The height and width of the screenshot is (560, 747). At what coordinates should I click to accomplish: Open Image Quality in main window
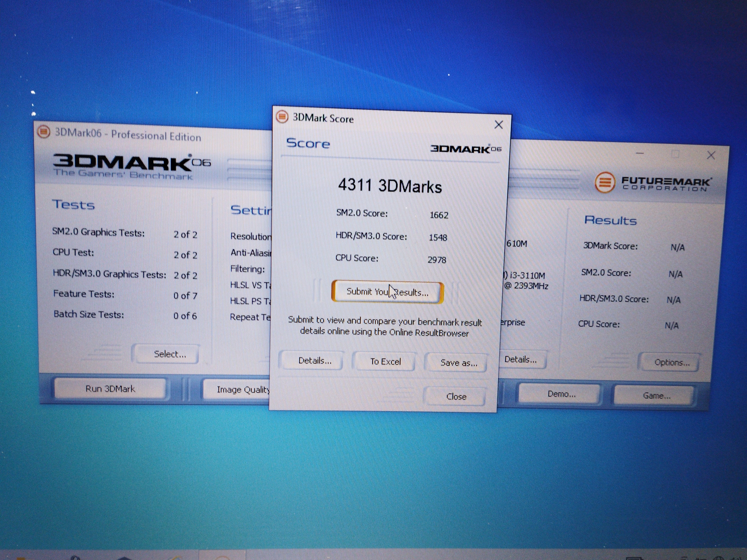237,389
